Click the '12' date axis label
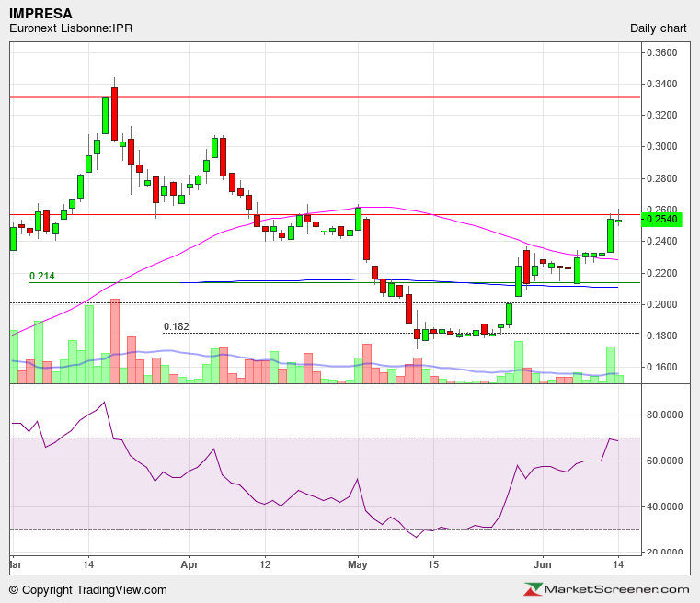Screen dimensions: 700x603 (265, 564)
